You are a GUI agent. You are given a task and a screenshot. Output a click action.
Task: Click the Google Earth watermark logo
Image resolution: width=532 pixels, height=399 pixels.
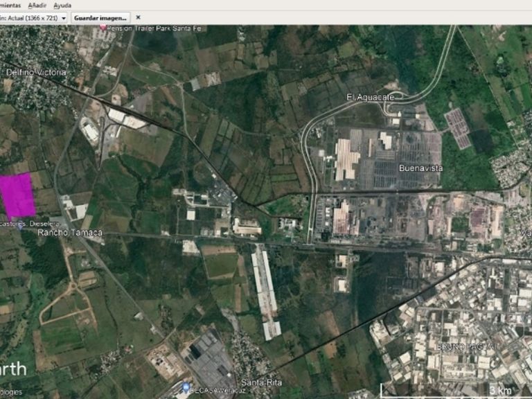[12, 367]
